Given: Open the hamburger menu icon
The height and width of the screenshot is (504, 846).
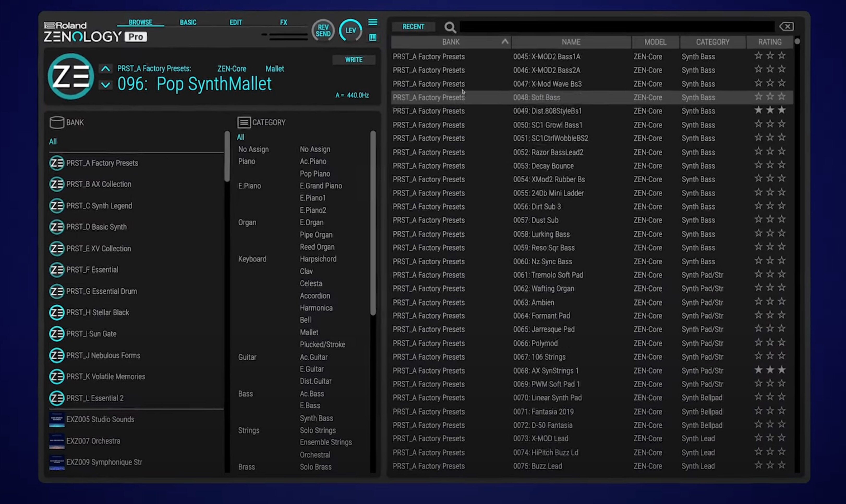Looking at the screenshot, I should click(373, 22).
